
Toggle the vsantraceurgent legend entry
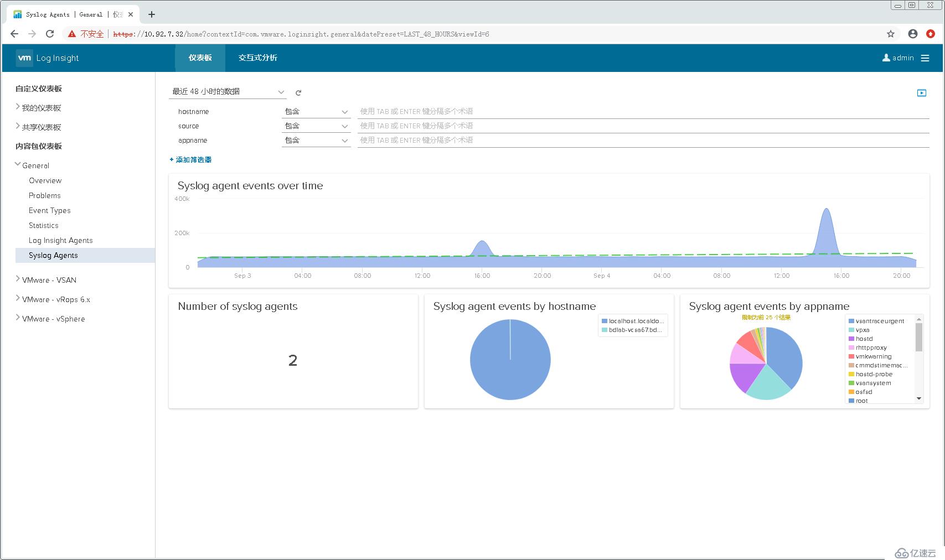tap(876, 321)
